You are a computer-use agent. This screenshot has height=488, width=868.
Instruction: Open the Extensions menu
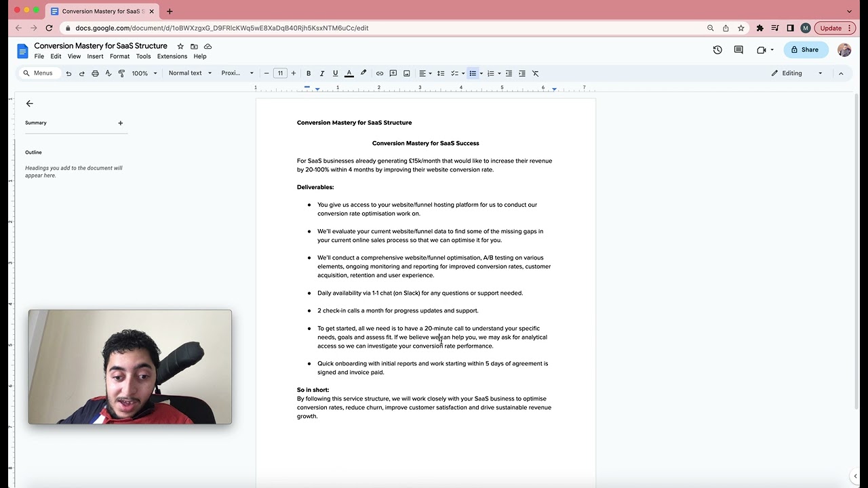(172, 56)
